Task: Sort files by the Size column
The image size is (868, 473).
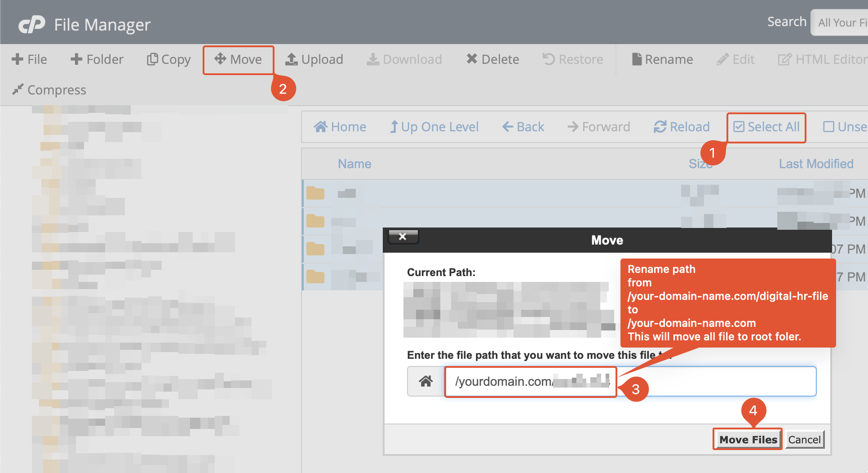Action: 700,164
